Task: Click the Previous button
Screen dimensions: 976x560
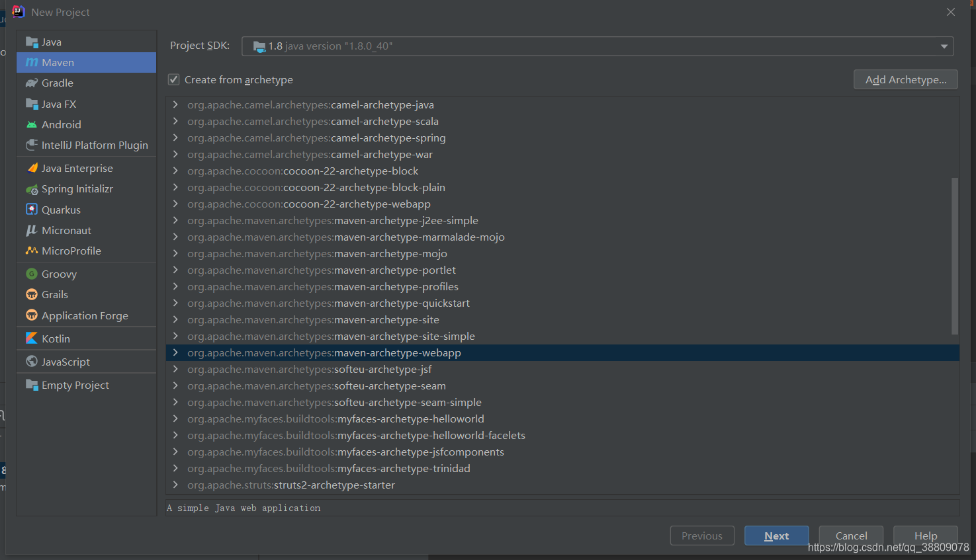Action: click(x=702, y=536)
